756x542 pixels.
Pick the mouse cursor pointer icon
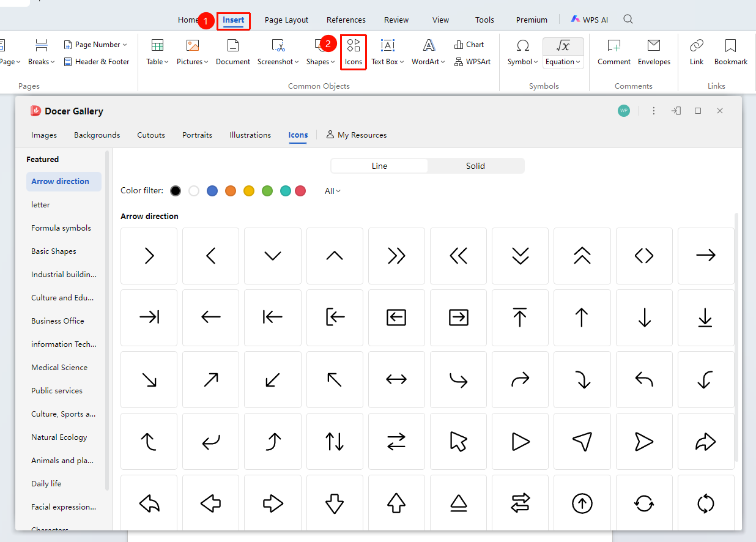[459, 441]
